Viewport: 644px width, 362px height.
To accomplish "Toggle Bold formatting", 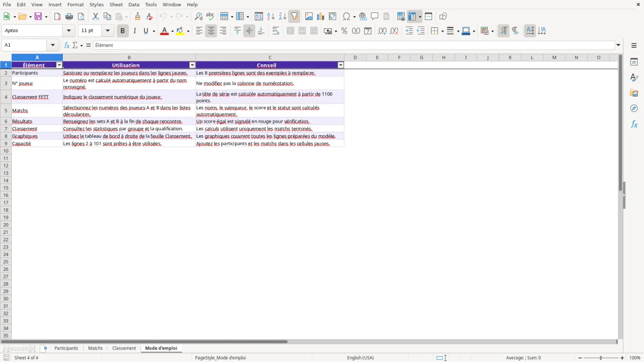I will point(123,31).
